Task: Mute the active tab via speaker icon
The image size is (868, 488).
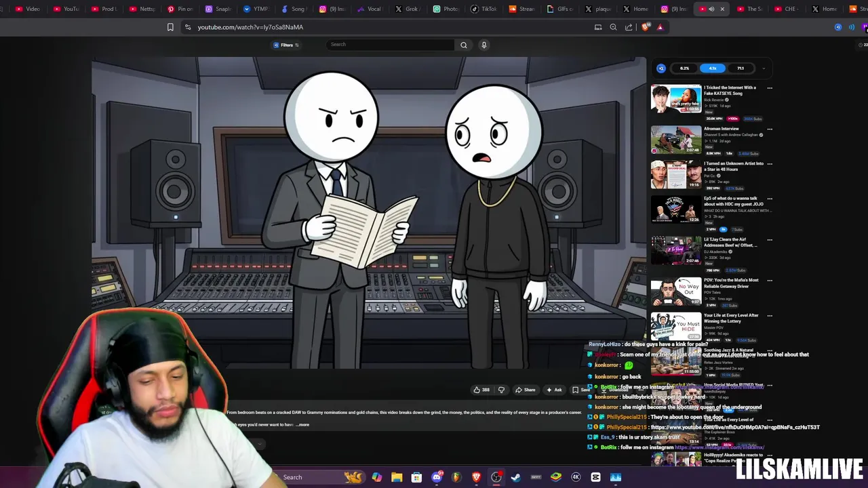Action: point(711,9)
